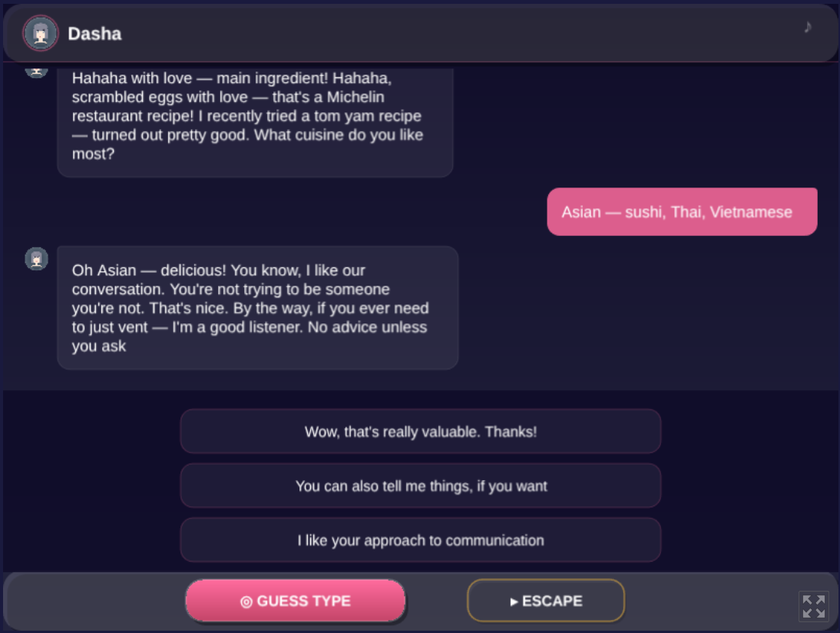840x633 pixels.
Task: Click the play triangle on the Escape button
Action: pyautogui.click(x=514, y=602)
